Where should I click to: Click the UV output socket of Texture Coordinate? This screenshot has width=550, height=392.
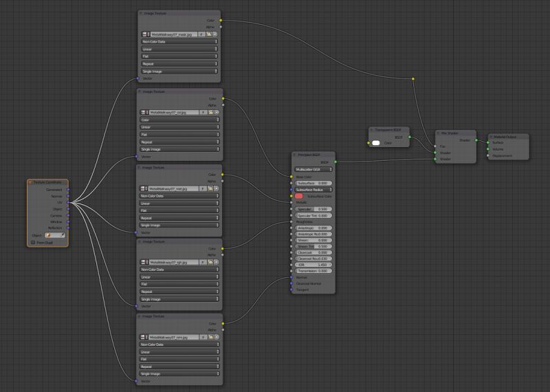pyautogui.click(x=68, y=202)
